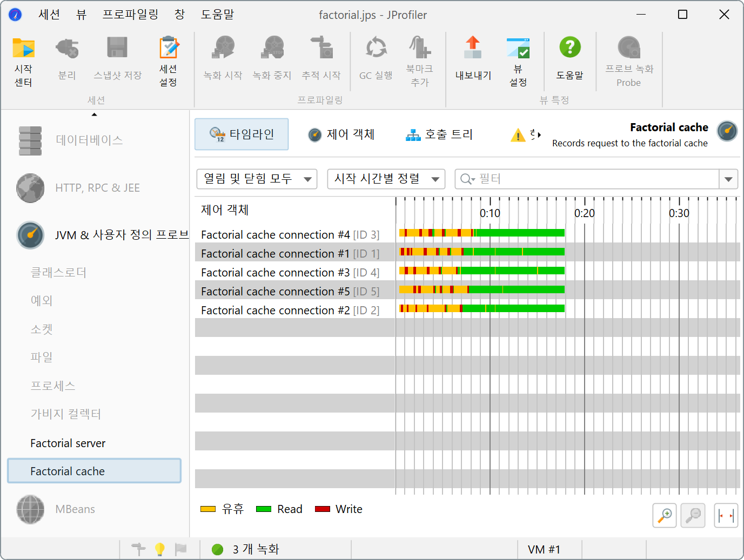Open the 창 menu
Screen dimensions: 744x560
pyautogui.click(x=180, y=15)
